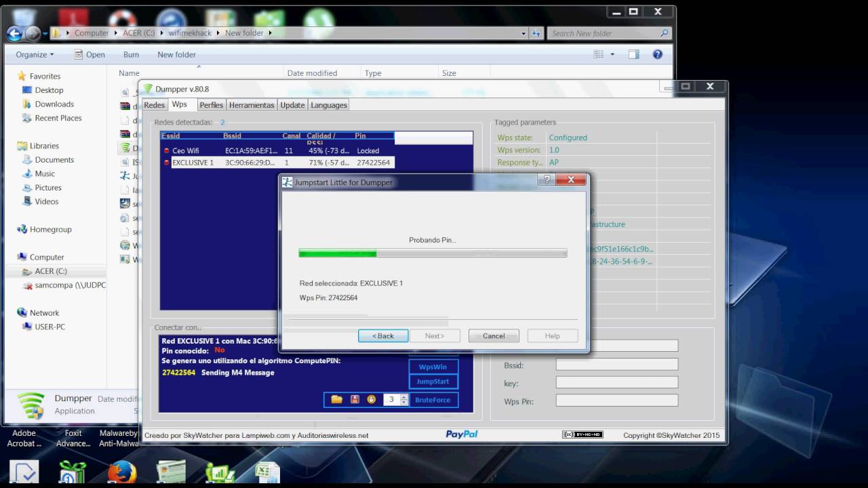Screen dimensions: 868x488
Task: Click the Search New folder box
Action: 610,33
